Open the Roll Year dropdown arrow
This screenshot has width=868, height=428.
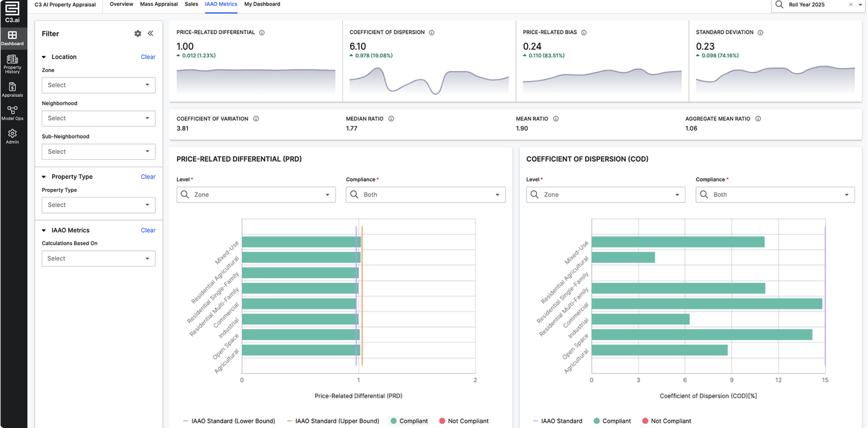pos(860,5)
